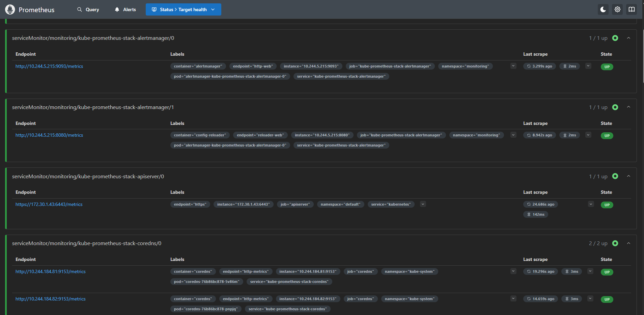This screenshot has height=315, width=644.
Task: Toggle the dark/light theme moon icon
Action: [x=603, y=9]
